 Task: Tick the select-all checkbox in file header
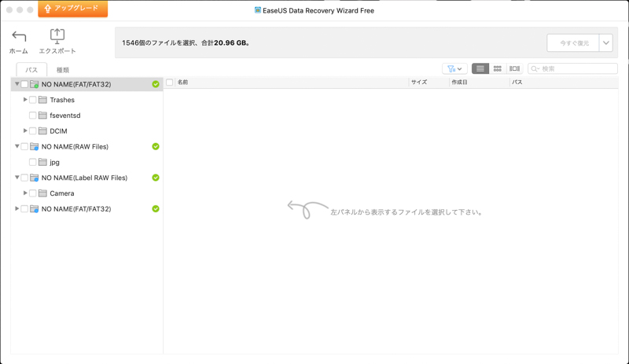(x=170, y=83)
